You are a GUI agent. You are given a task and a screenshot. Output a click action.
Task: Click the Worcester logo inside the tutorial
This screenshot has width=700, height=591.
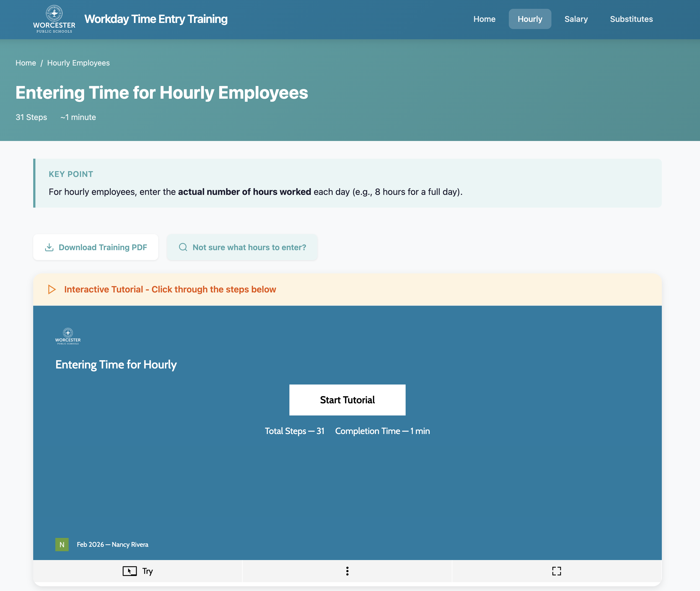coord(68,336)
